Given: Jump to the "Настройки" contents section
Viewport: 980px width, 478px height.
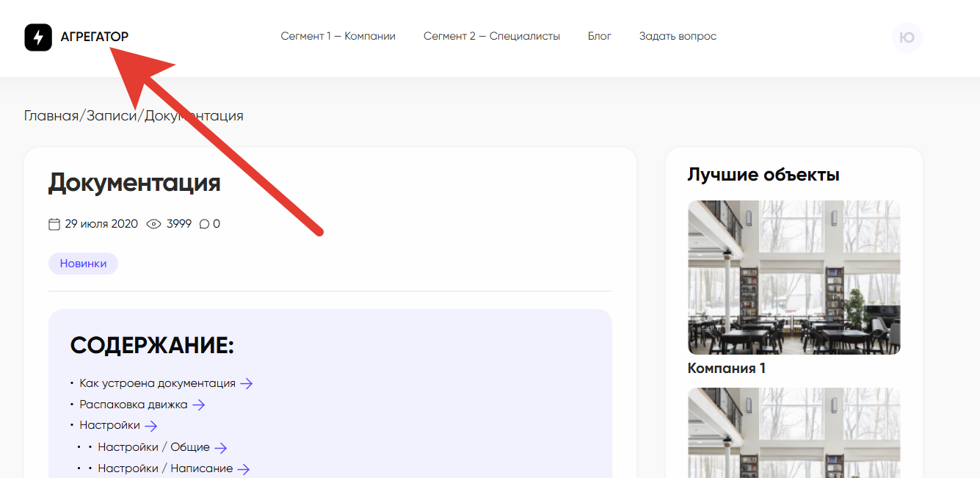Looking at the screenshot, I should coord(109,425).
